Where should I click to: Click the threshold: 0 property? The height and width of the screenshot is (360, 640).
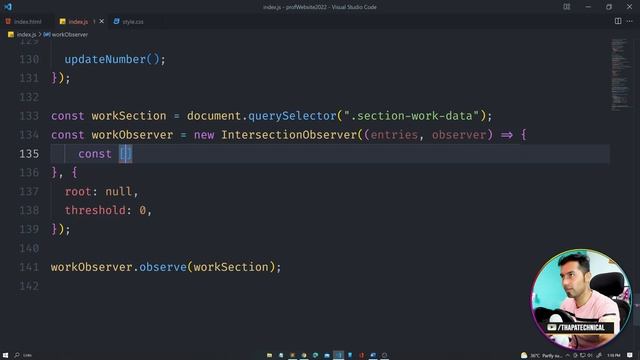click(108, 210)
